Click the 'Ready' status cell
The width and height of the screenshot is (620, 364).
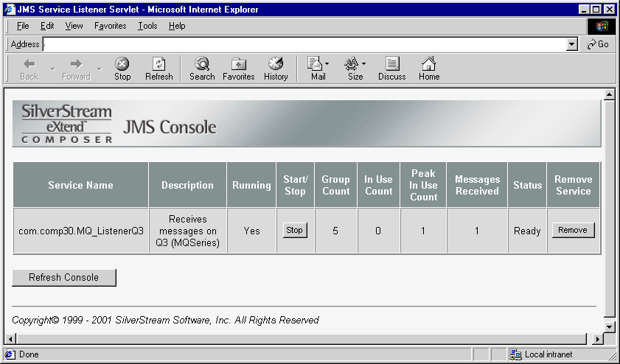527,231
